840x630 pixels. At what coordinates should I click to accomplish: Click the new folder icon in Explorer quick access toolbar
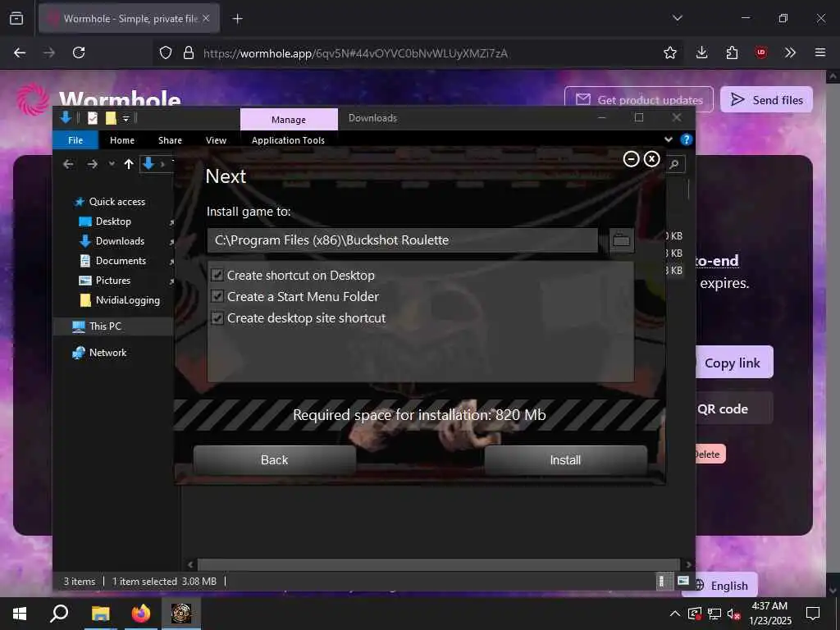click(111, 118)
